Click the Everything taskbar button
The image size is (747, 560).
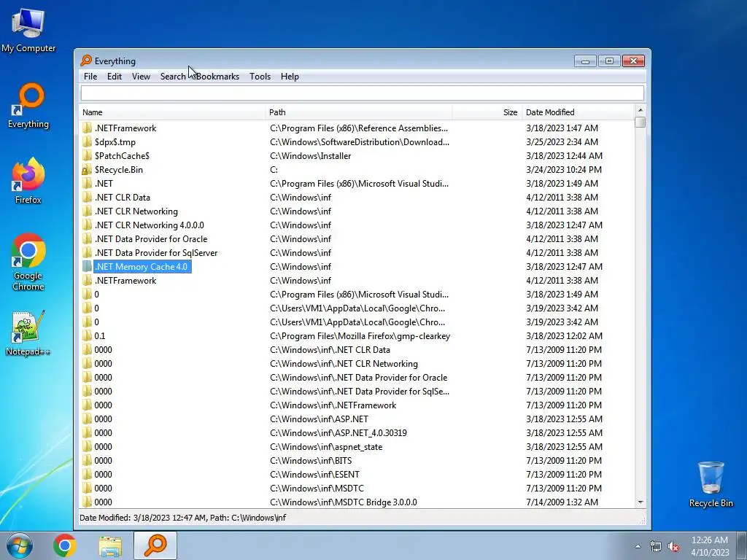point(155,545)
